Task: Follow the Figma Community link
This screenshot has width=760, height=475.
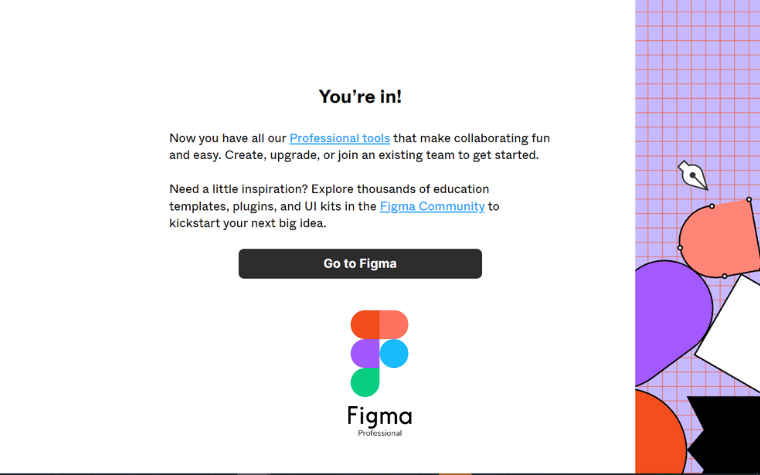Action: (x=432, y=206)
